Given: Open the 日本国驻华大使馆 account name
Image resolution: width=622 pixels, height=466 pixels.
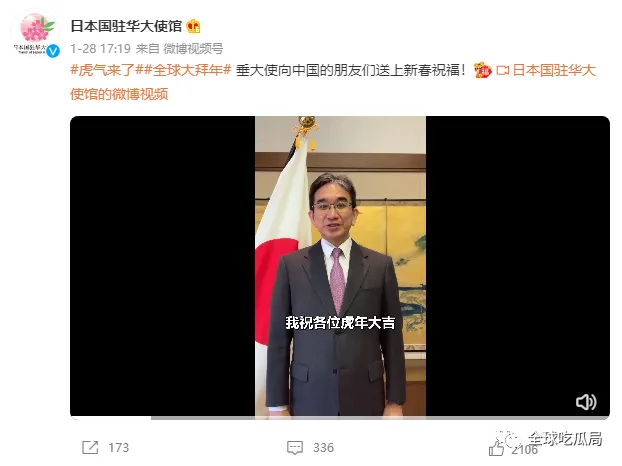Looking at the screenshot, I should (x=126, y=26).
